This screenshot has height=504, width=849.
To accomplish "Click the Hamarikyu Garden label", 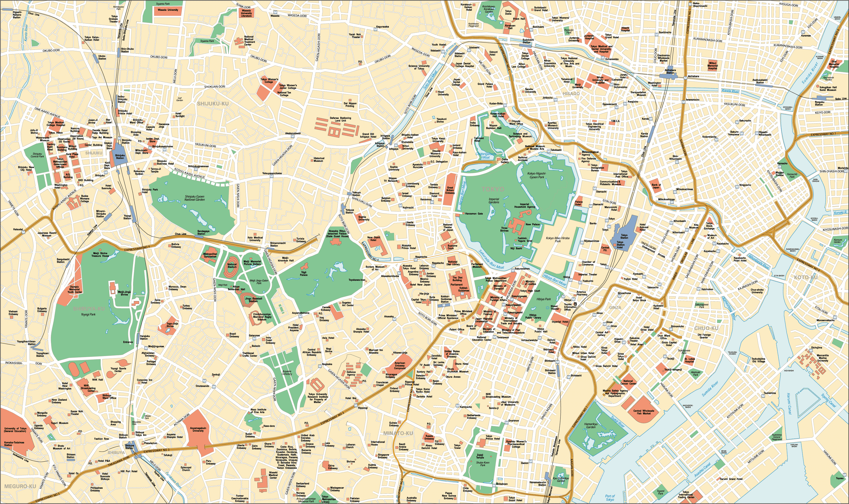I will point(591,426).
